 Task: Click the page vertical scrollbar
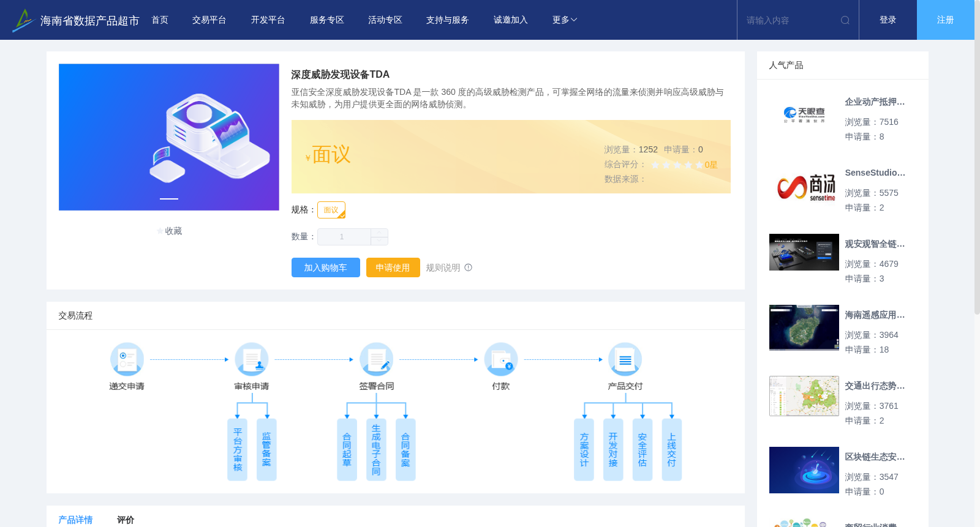point(977,158)
